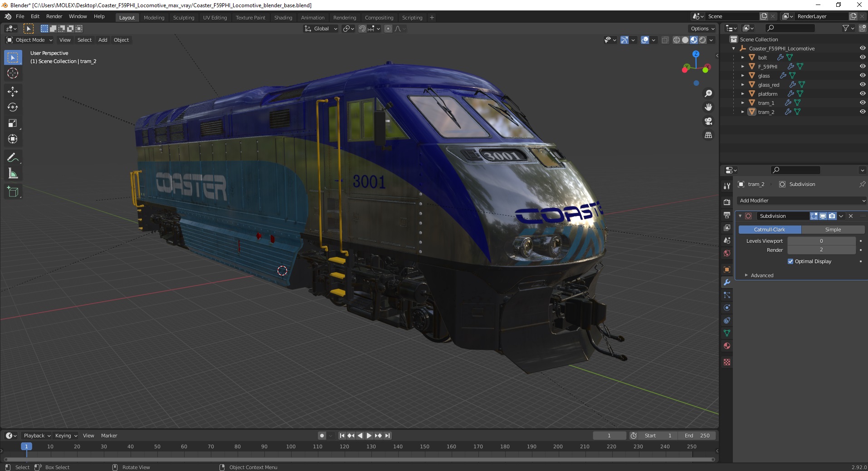Select the Annotate tool
This screenshot has height=471, width=868.
tap(13, 158)
